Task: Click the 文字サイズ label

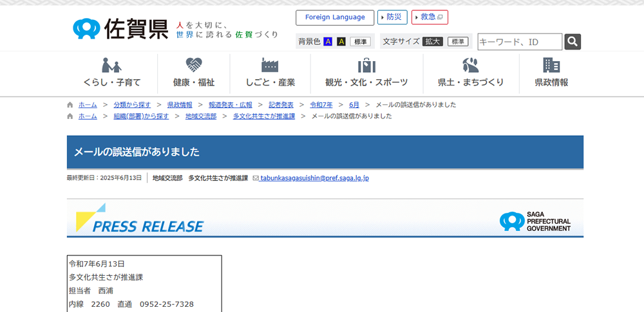Action: pos(401,41)
